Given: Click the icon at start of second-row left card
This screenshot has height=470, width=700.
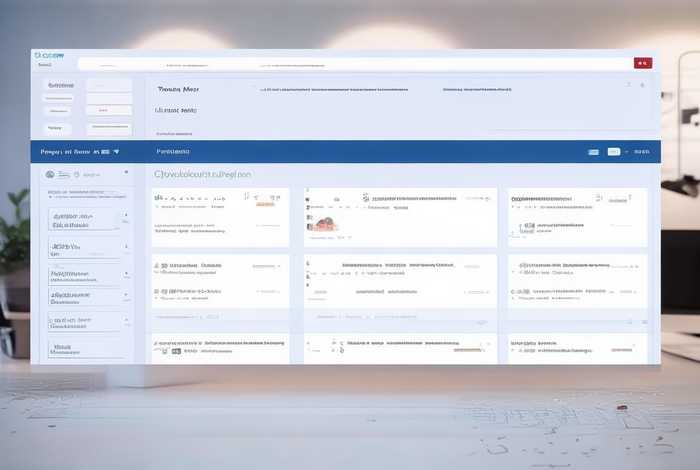Looking at the screenshot, I should tap(158, 267).
